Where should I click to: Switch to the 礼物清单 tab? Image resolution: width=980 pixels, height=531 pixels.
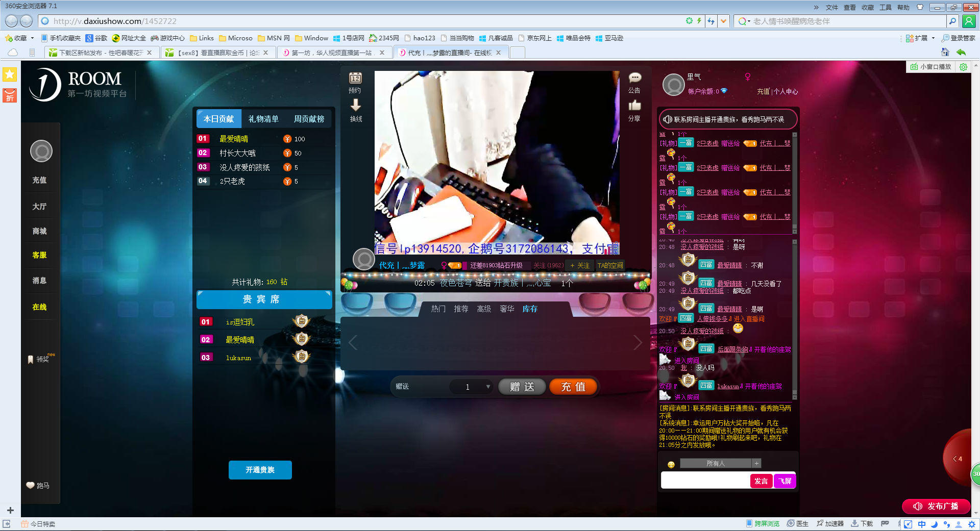coord(263,119)
